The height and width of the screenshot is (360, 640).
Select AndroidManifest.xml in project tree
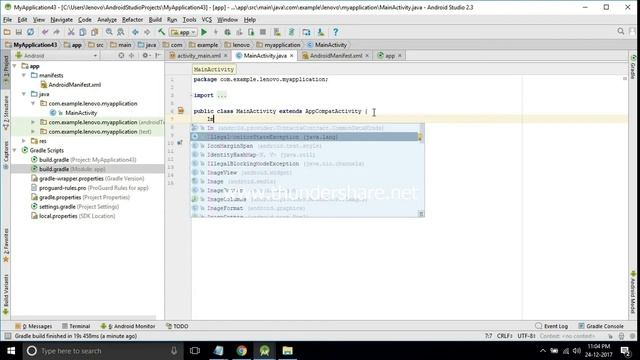click(x=74, y=84)
